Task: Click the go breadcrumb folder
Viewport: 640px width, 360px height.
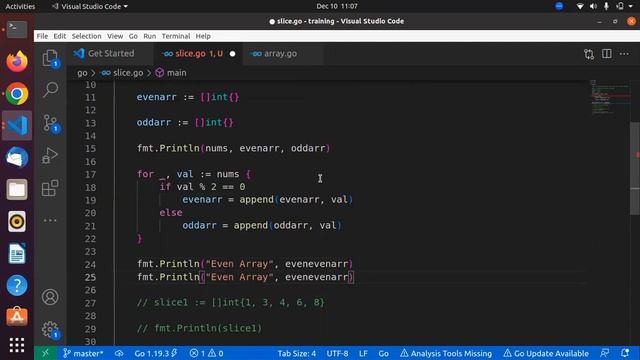Action: [x=82, y=73]
